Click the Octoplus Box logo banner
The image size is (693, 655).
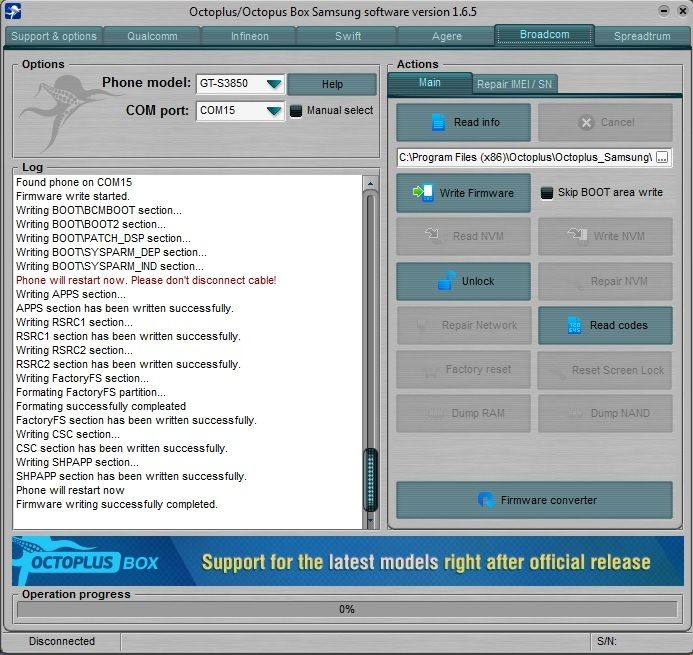pos(86,561)
